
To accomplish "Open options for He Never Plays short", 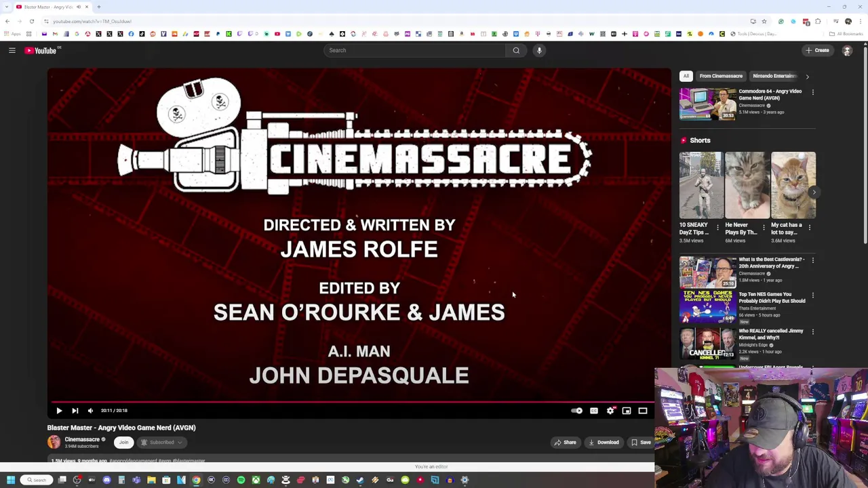I will tap(764, 228).
